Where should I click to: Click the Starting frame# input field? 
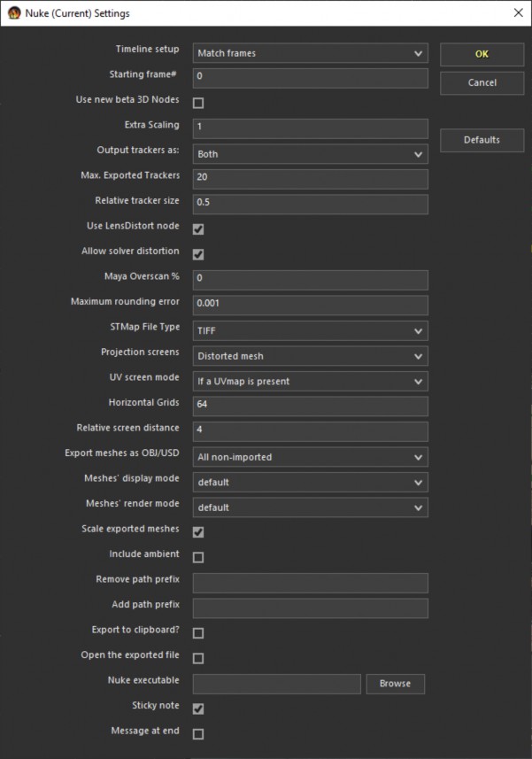(x=310, y=77)
